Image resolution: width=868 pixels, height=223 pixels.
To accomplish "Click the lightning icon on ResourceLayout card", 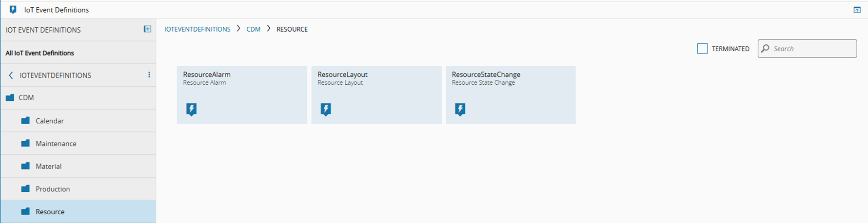I will (x=326, y=109).
